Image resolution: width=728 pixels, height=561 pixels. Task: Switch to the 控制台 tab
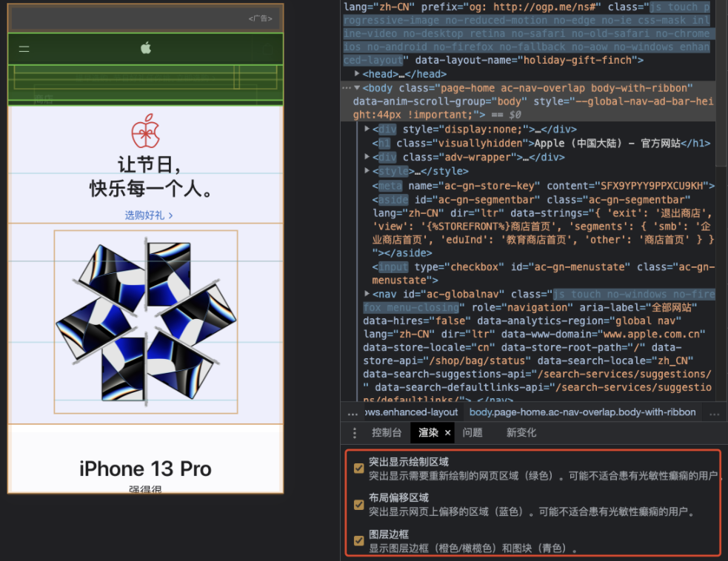coord(387,433)
